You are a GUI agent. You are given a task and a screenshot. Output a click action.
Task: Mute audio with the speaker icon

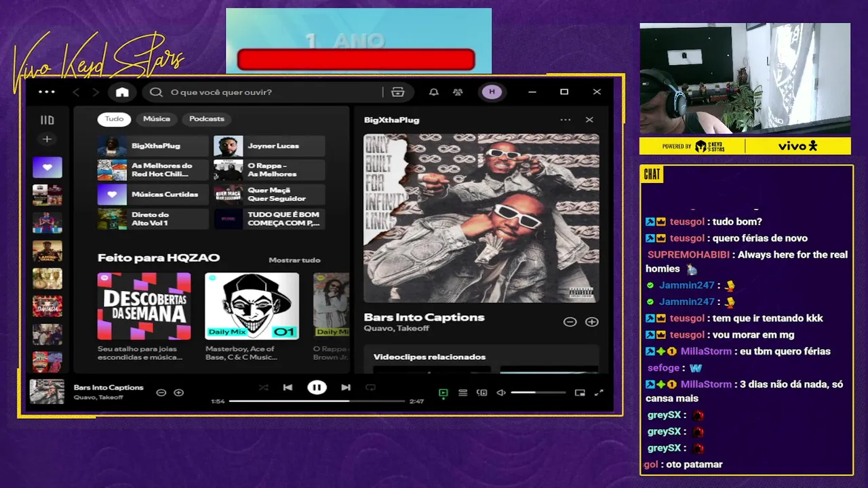pos(501,392)
